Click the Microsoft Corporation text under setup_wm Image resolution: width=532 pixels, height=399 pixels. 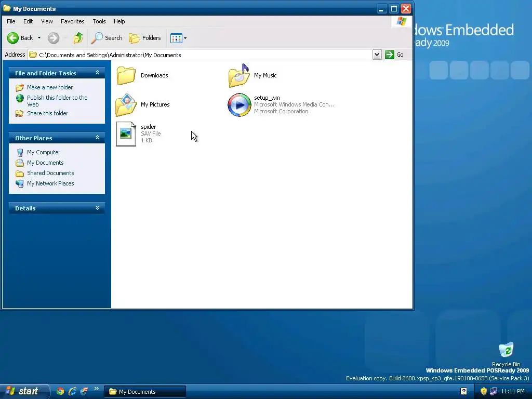(281, 111)
